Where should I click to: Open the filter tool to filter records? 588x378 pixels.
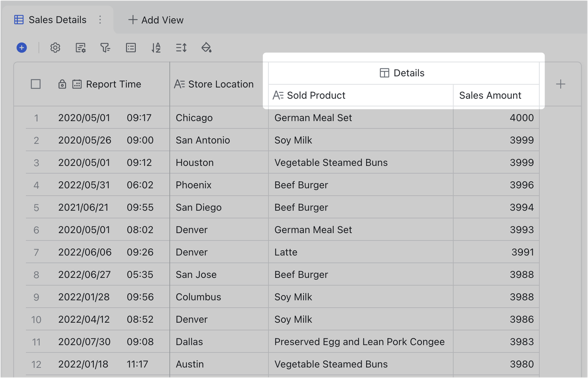coord(105,47)
